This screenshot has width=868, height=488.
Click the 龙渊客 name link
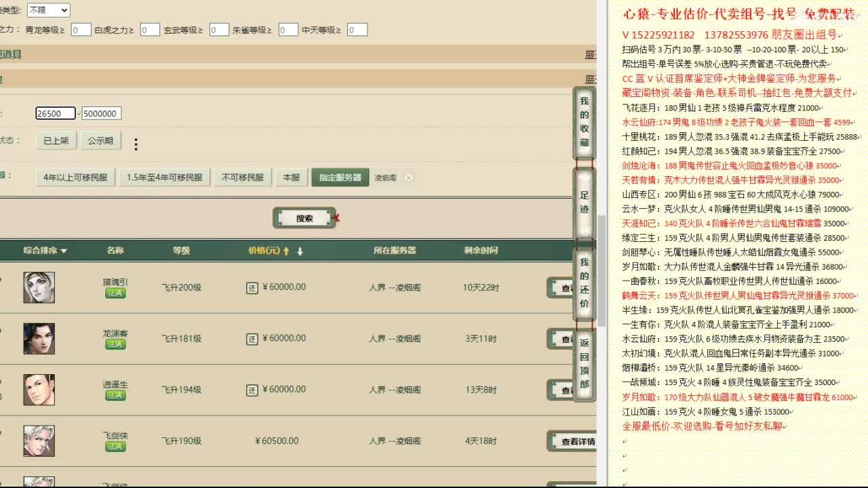point(115,333)
